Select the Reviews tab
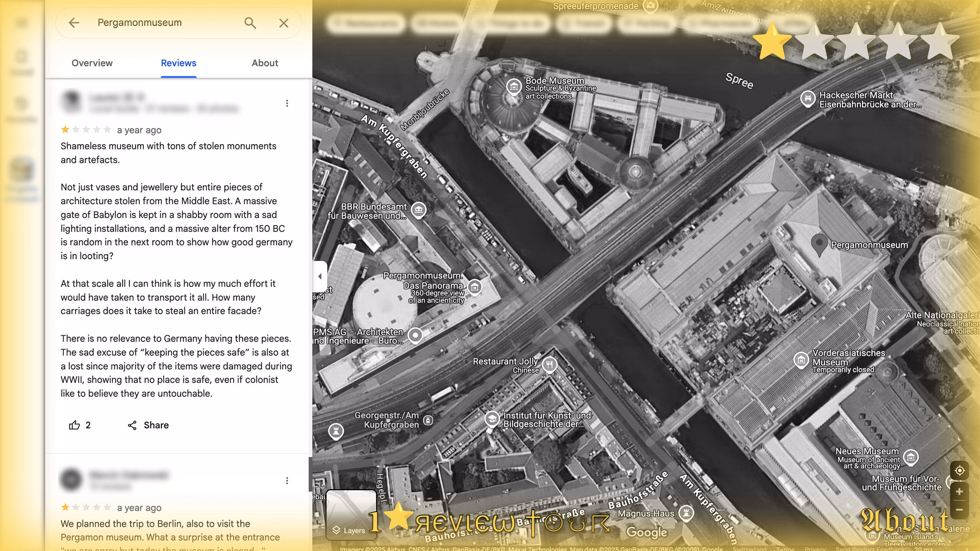980x551 pixels. 178,63
